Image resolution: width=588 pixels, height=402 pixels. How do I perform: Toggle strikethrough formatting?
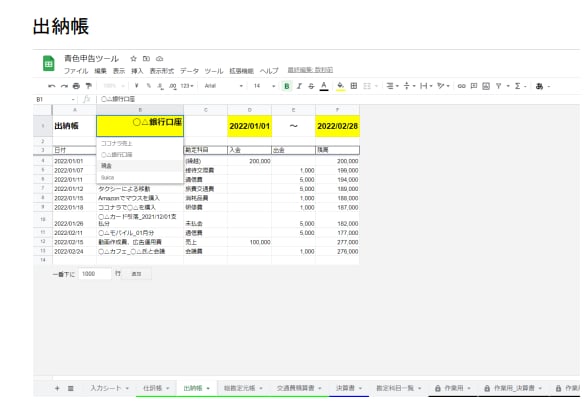point(311,86)
